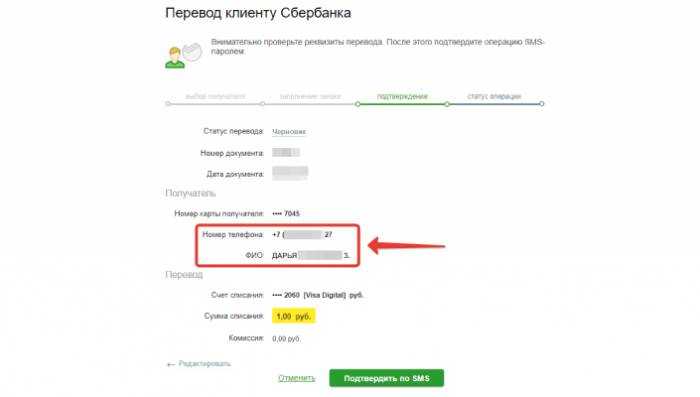Select the 'заполнение заявки' progress step
The width and height of the screenshot is (700, 397).
[x=310, y=96]
